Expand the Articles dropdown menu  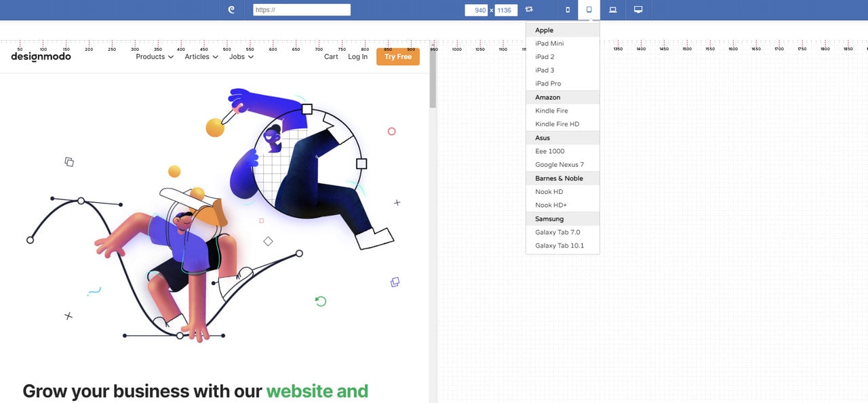point(201,57)
